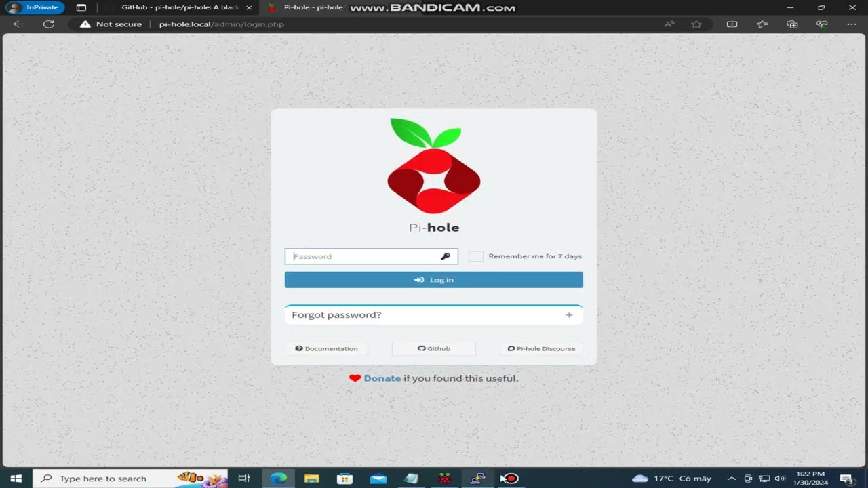
Task: Click the Pi-hole raspberry logo
Action: (x=434, y=165)
